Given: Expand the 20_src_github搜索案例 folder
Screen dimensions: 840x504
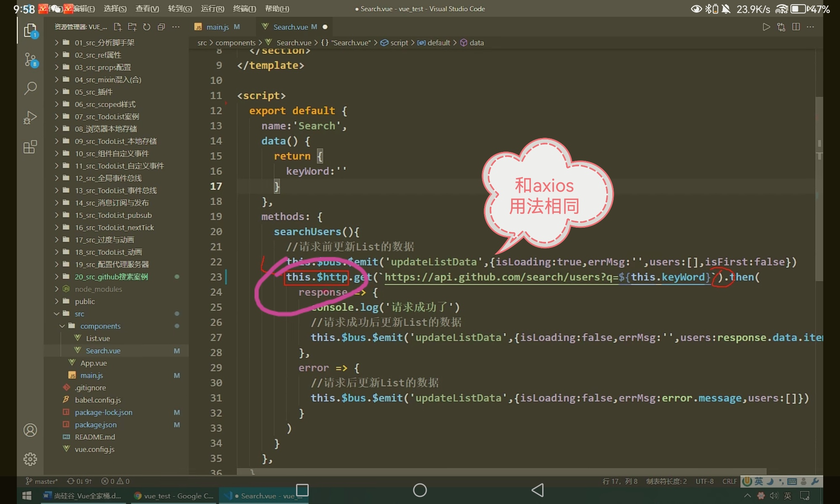Looking at the screenshot, I should [111, 277].
